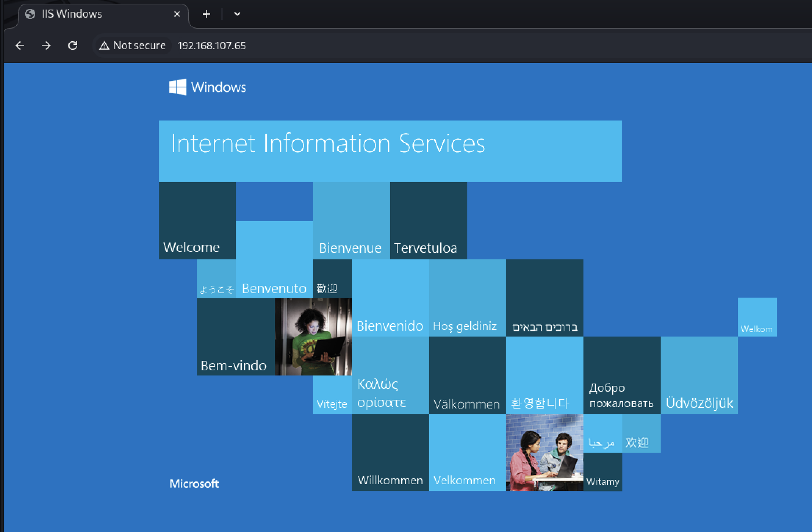The height and width of the screenshot is (532, 812).
Task: Expand the tab search dropdown chevron
Action: point(237,14)
